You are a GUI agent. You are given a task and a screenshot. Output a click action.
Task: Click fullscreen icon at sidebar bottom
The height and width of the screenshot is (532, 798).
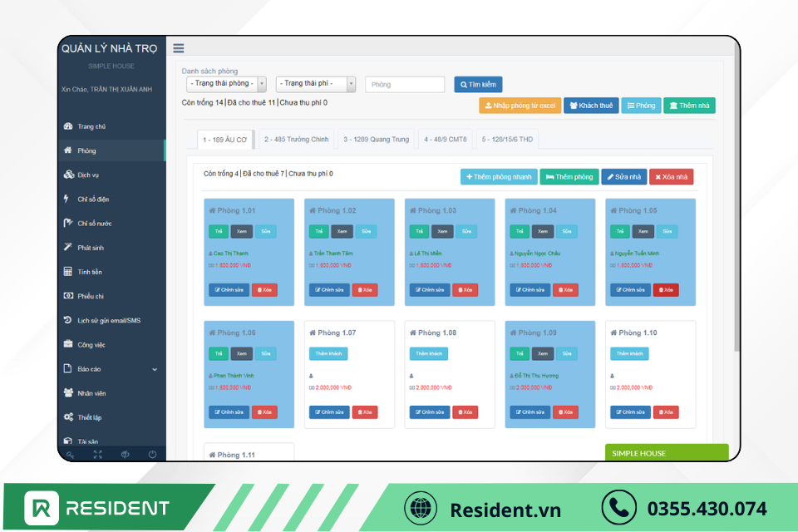[97, 455]
